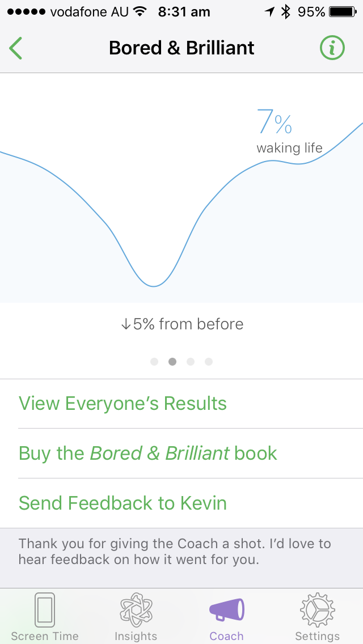Viewport: 363px width, 644px height.
Task: Open View Everyone's Results
Action: (123, 404)
